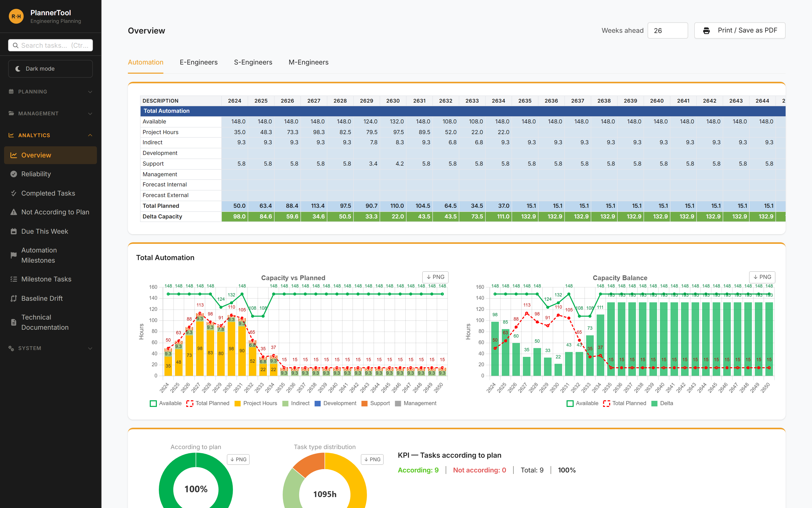Screen dimensions: 812x508
Task: Toggle Development legend series
Action: pos(335,403)
